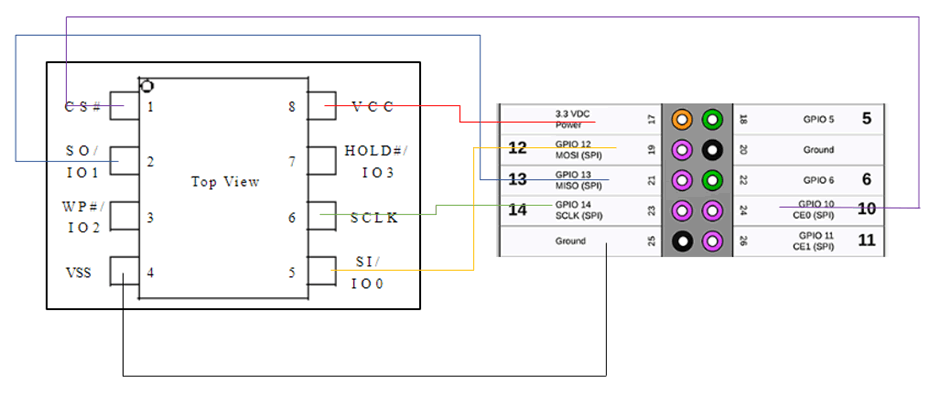Viewport: 940px width, 407px height.
Task: Click chip pin number "7" inside package
Action: pos(292,162)
